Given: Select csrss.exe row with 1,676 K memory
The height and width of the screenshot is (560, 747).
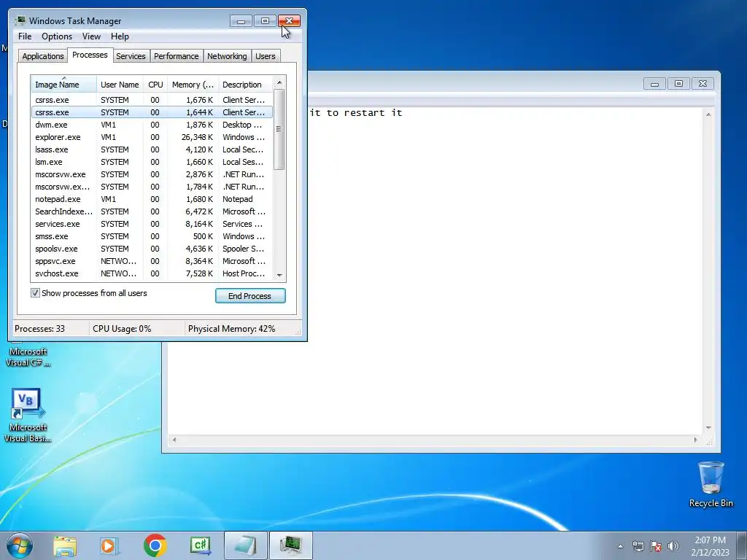Looking at the screenshot, I should click(152, 100).
